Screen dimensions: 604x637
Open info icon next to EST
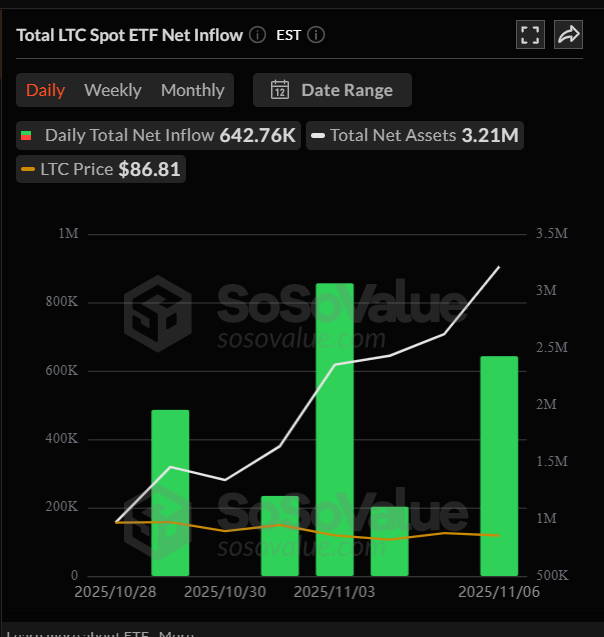(316, 35)
